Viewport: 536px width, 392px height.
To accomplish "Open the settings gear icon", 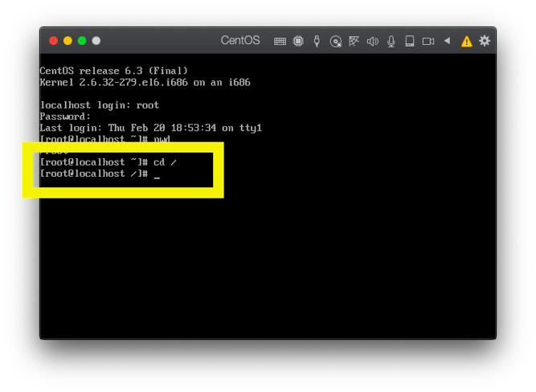I will tap(485, 41).
